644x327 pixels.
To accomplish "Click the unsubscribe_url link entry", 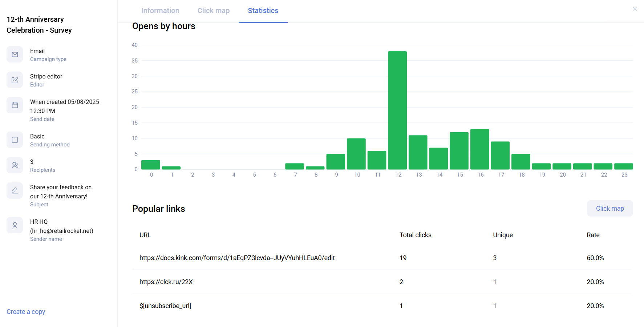I will pos(165,306).
